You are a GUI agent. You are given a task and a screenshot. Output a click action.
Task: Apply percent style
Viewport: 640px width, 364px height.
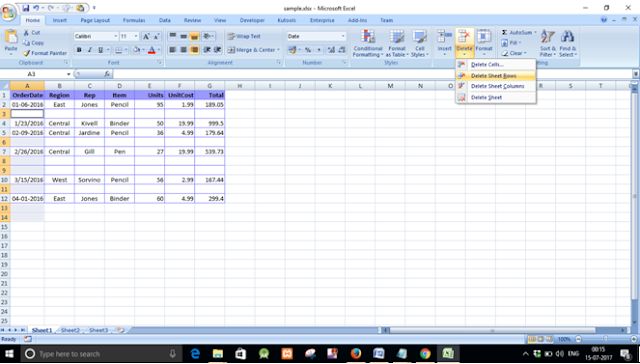308,50
